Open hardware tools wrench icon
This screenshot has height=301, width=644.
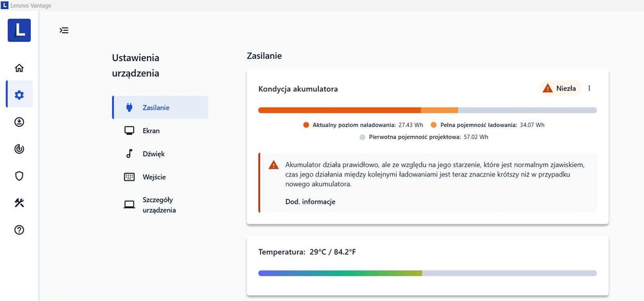coord(19,203)
